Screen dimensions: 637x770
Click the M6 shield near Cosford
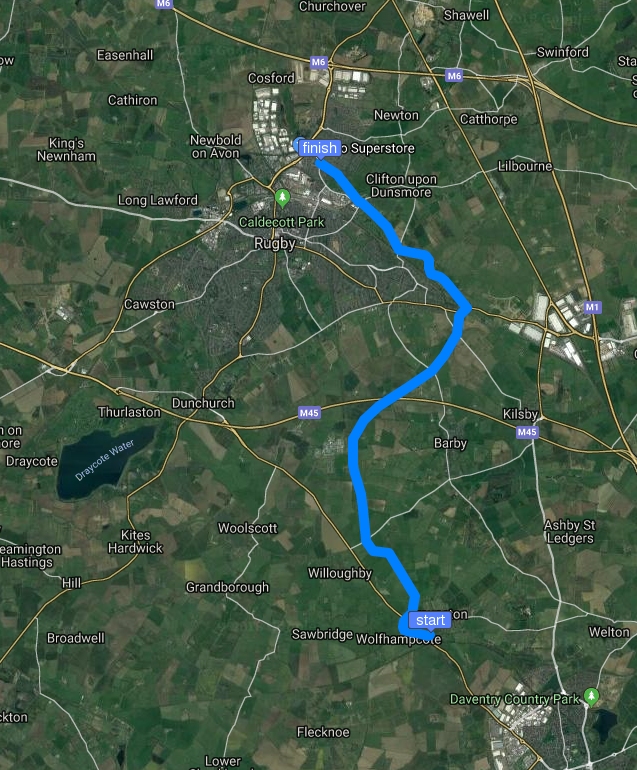[318, 62]
